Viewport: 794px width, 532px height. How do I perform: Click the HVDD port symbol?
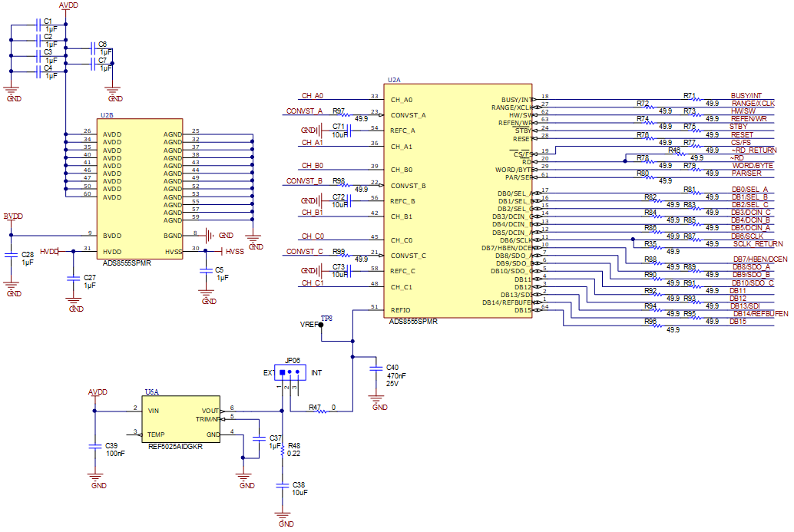pyautogui.click(x=49, y=251)
